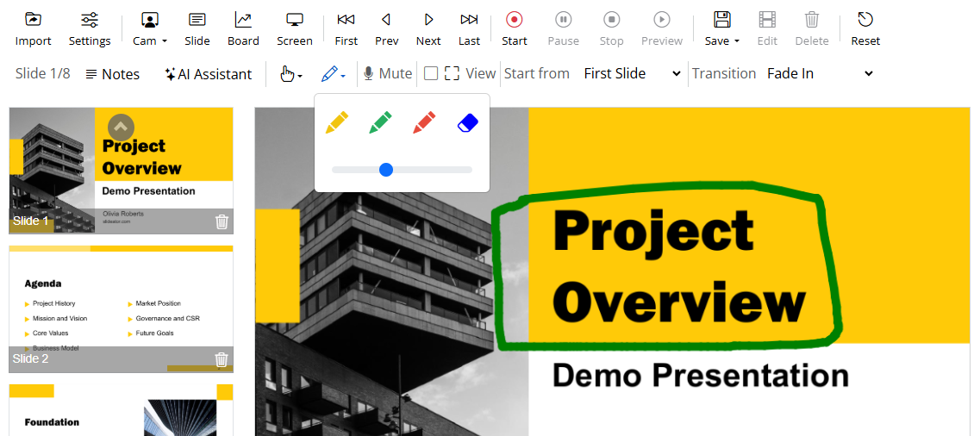980x436 pixels.
Task: Select the Foundation slide thumbnail
Action: tap(122, 410)
